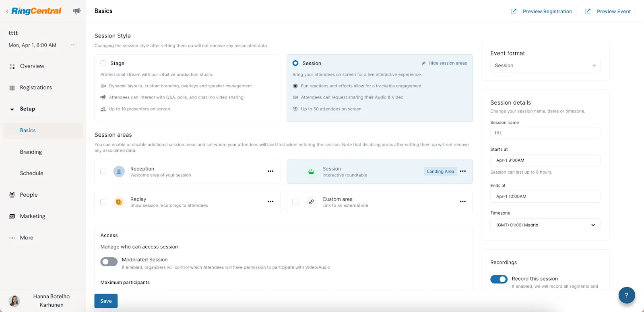Open the Event format dropdown

(x=545, y=66)
